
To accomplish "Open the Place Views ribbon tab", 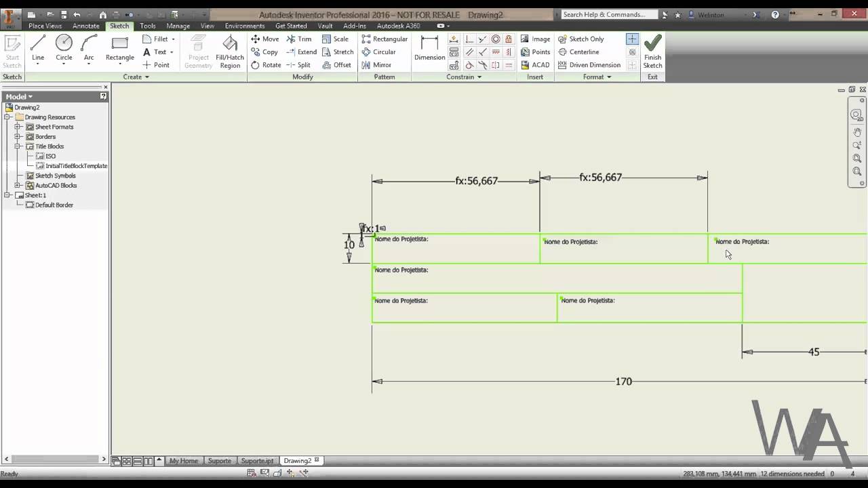I will point(45,26).
